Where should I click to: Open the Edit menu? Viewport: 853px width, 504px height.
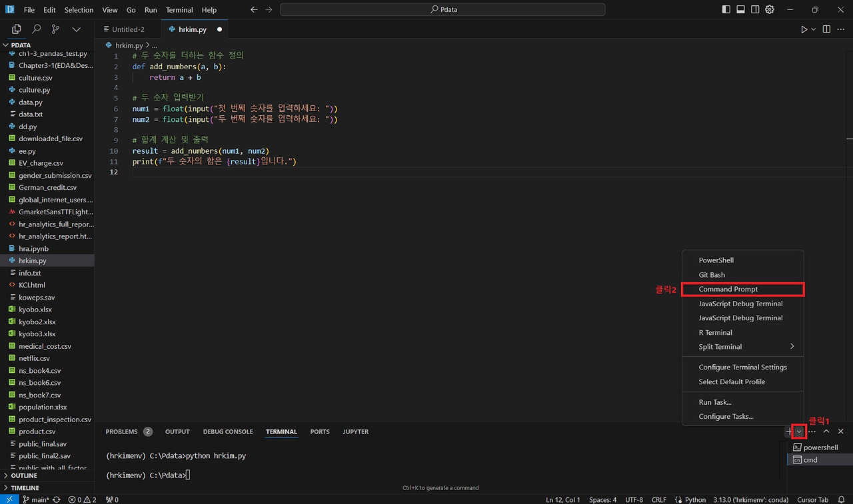tap(49, 10)
